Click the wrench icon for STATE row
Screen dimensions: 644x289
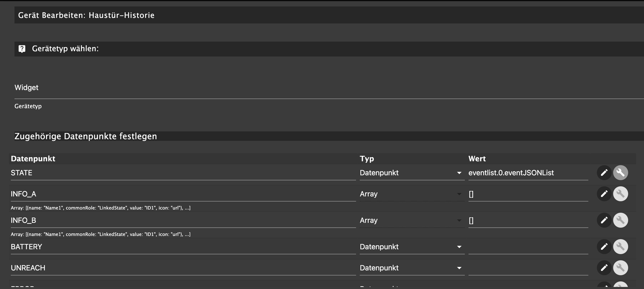(x=620, y=173)
